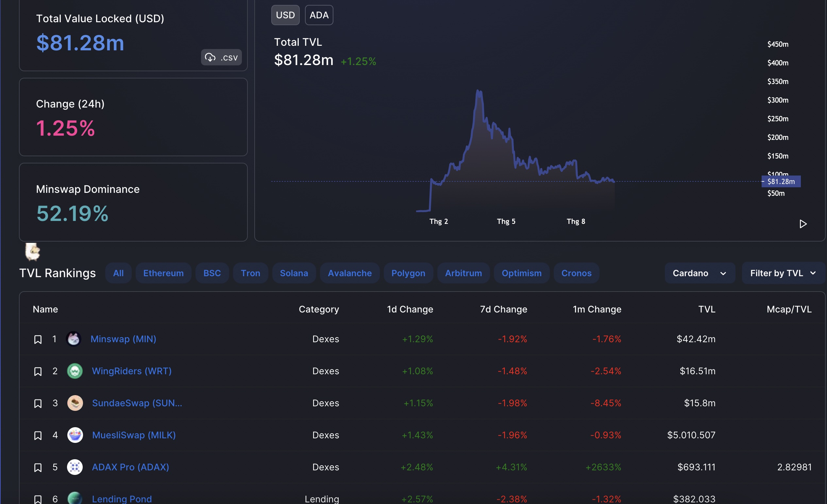
Task: Download TVL data as .csv
Action: [221, 58]
